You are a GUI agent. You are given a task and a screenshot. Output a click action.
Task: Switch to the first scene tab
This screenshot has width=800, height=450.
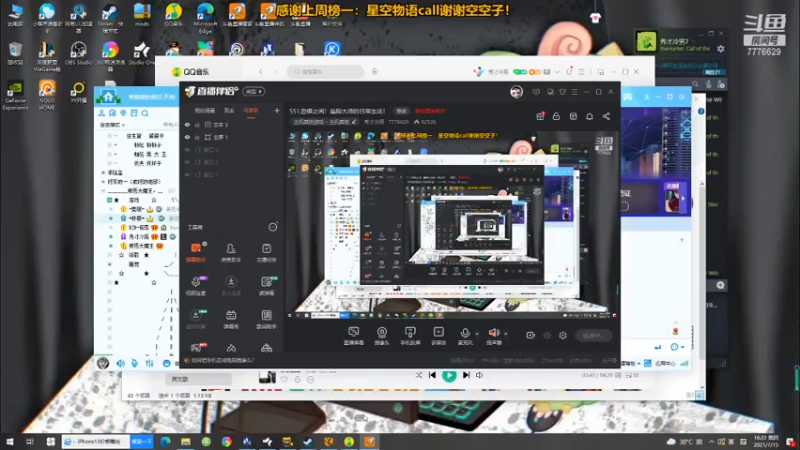[205, 110]
